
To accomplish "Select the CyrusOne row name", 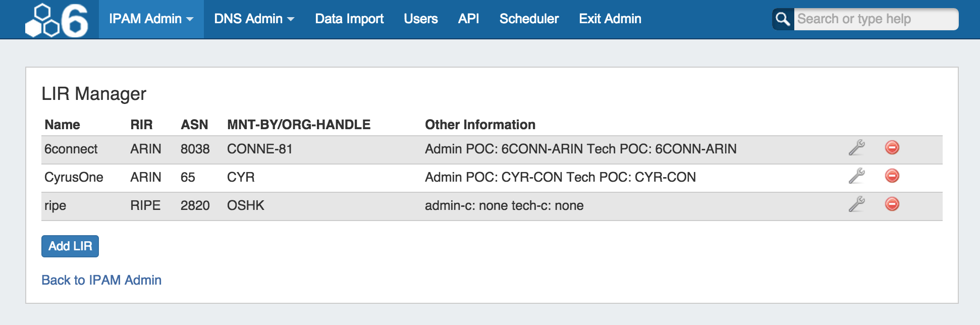I will pyautogui.click(x=74, y=177).
